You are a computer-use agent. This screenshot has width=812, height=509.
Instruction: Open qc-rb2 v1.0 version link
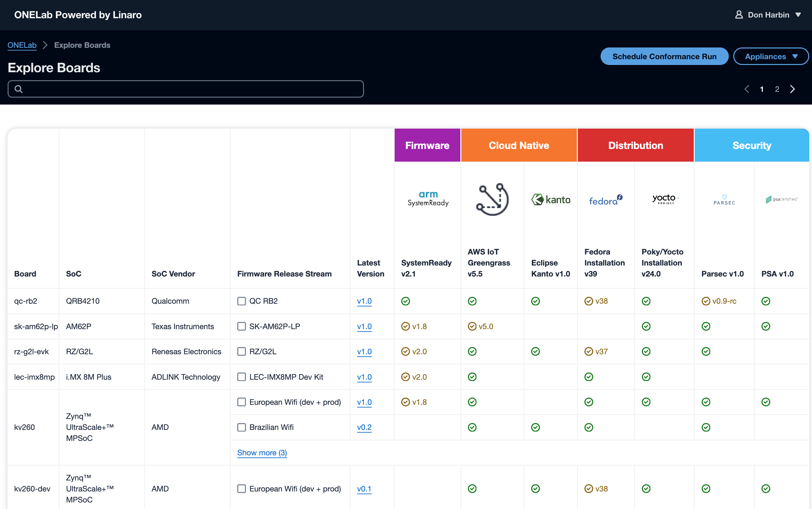[x=364, y=301]
